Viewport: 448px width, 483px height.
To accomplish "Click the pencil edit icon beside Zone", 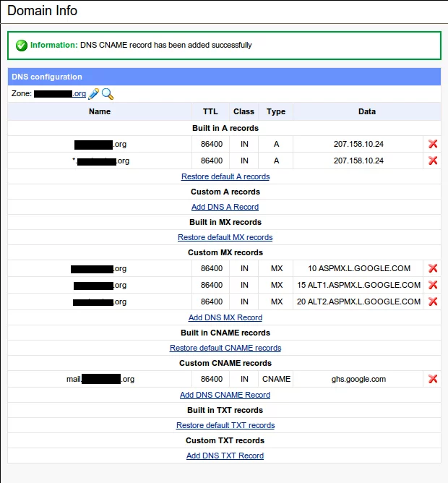I will point(94,94).
